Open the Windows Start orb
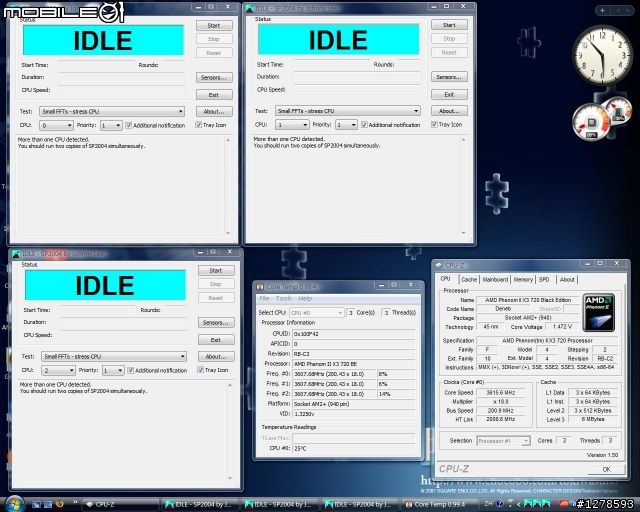This screenshot has width=640, height=512. (x=15, y=504)
